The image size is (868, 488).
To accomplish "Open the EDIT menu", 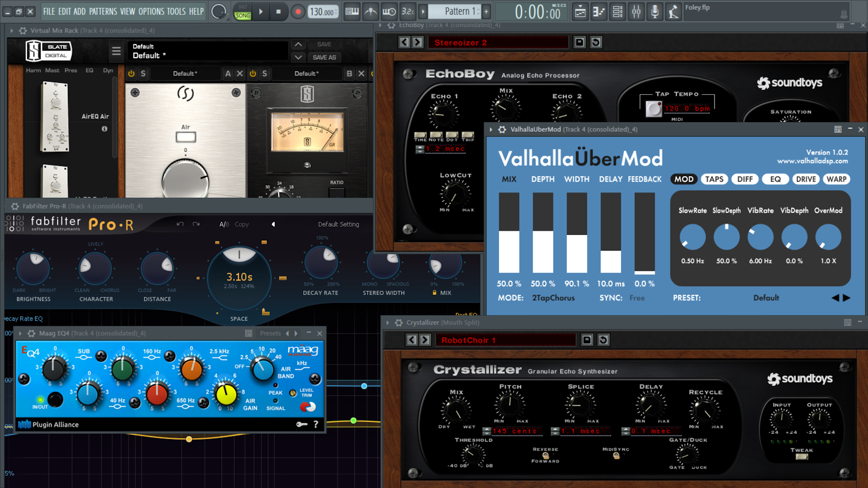I will (x=65, y=11).
